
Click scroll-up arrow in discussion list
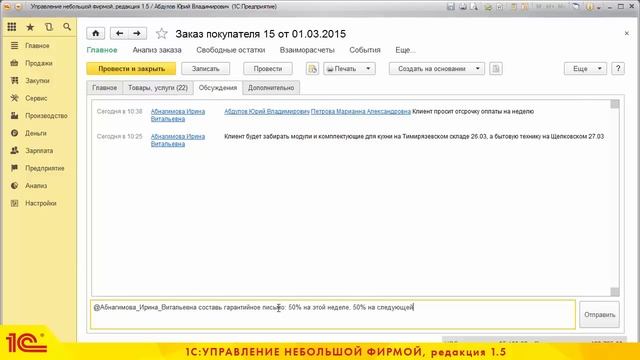pyautogui.click(x=615, y=104)
